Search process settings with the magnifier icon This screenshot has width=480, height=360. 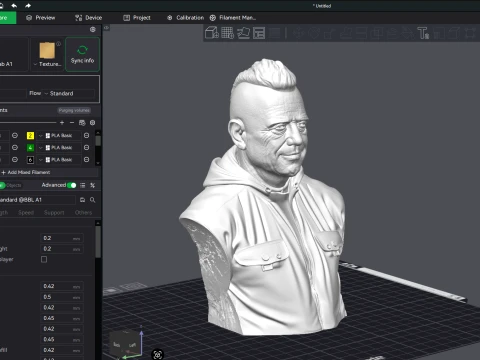[93, 200]
